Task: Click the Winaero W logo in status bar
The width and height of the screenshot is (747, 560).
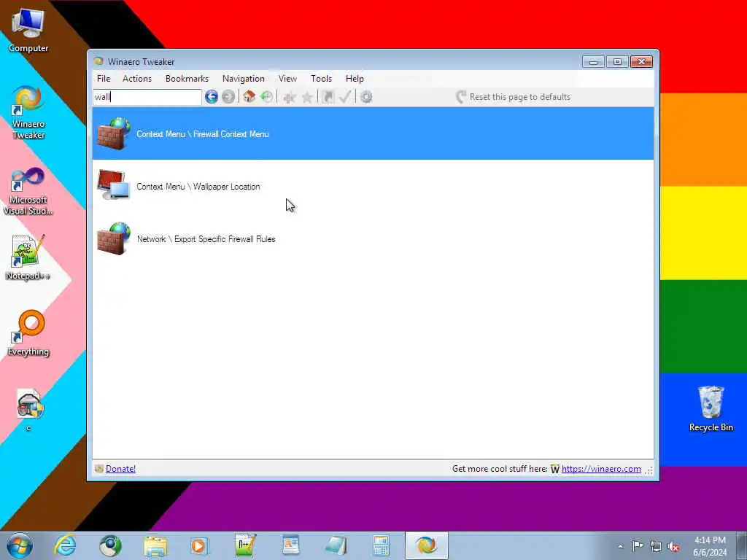Action: (555, 469)
